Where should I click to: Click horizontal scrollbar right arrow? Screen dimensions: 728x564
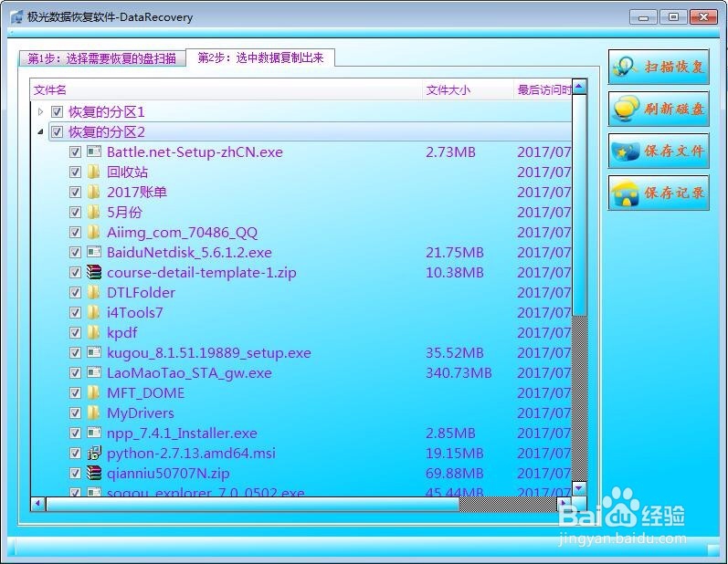tap(564, 504)
